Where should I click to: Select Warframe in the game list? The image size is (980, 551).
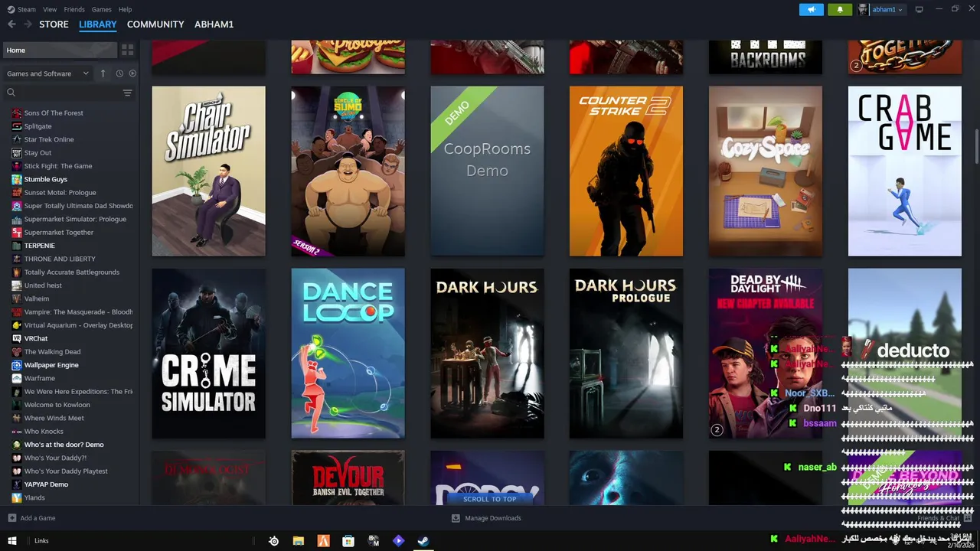point(39,378)
